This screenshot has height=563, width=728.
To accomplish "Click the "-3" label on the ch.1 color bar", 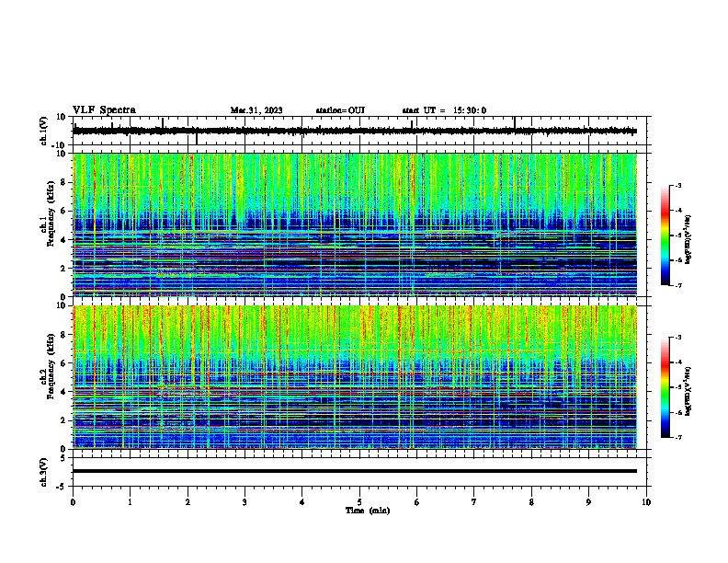I will click(677, 186).
